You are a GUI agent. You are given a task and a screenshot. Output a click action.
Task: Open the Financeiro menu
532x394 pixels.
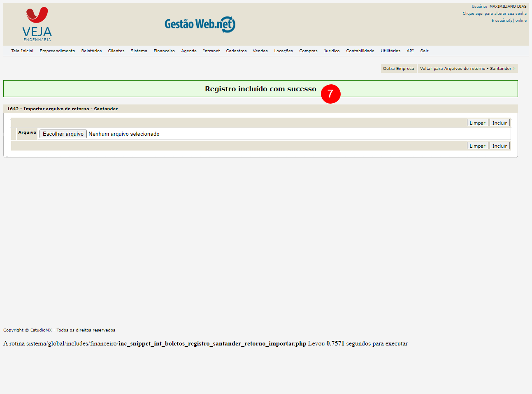[164, 51]
